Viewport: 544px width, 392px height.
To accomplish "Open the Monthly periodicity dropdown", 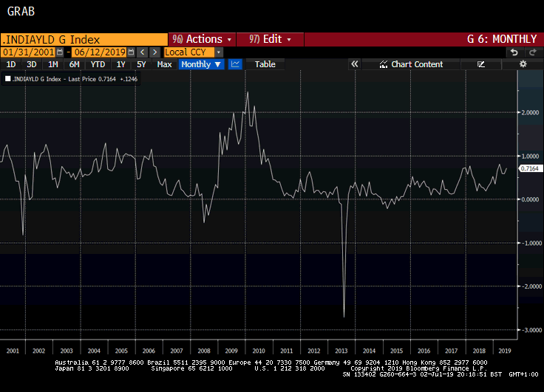I will click(201, 64).
